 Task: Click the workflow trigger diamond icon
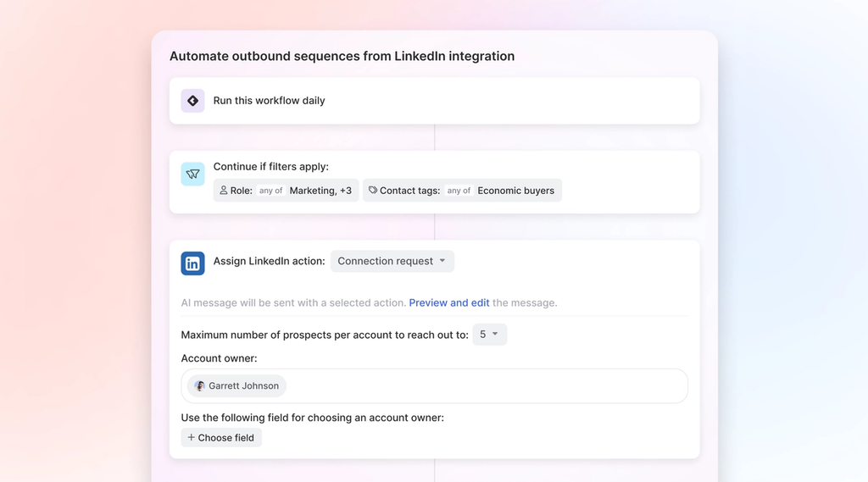point(192,101)
